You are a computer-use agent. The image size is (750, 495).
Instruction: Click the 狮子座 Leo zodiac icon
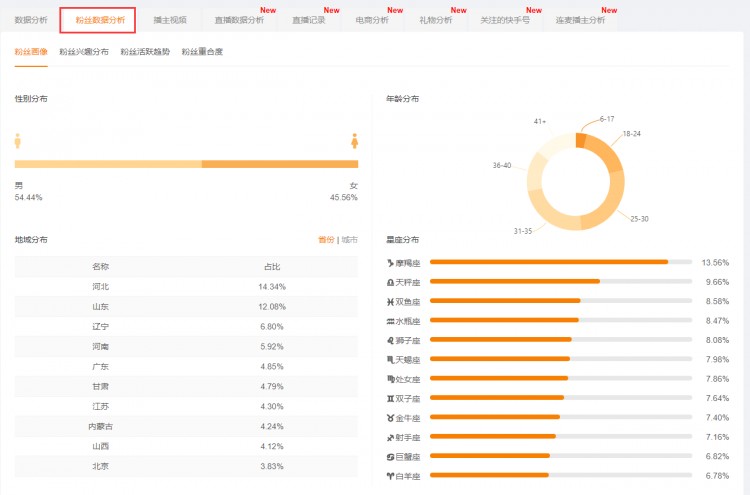point(390,340)
